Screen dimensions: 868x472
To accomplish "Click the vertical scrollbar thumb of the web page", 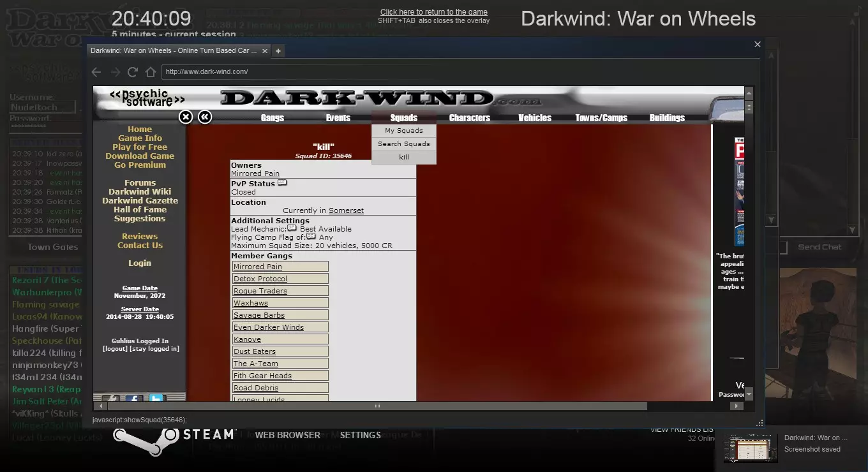I will click(x=749, y=107).
